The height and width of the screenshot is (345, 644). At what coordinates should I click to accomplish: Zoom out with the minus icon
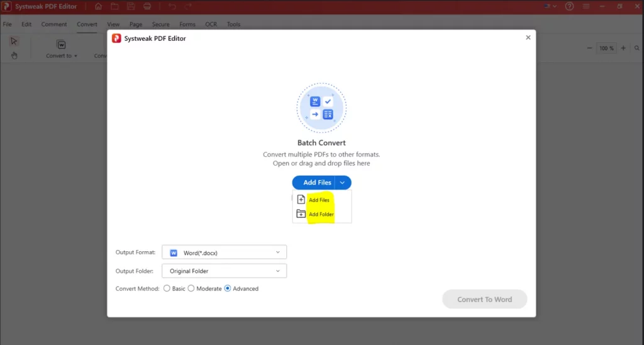[x=589, y=48]
